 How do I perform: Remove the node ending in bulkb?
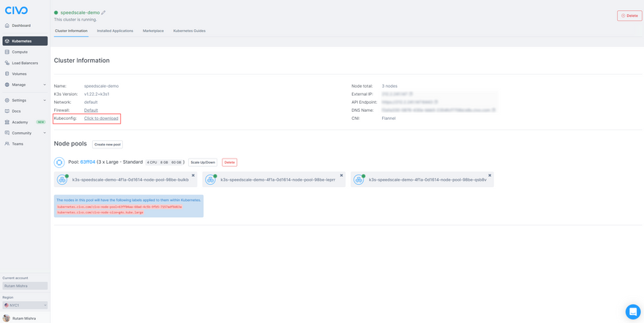click(193, 175)
